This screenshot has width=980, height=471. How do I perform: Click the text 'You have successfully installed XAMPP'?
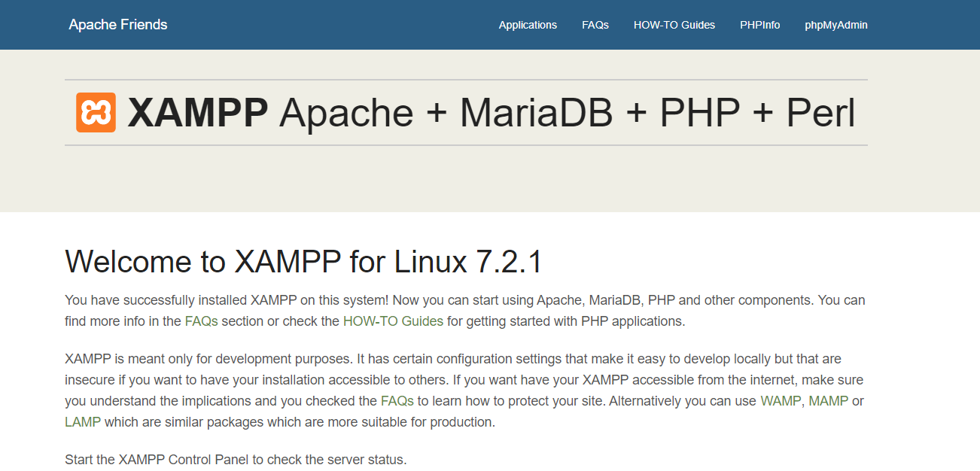point(181,300)
